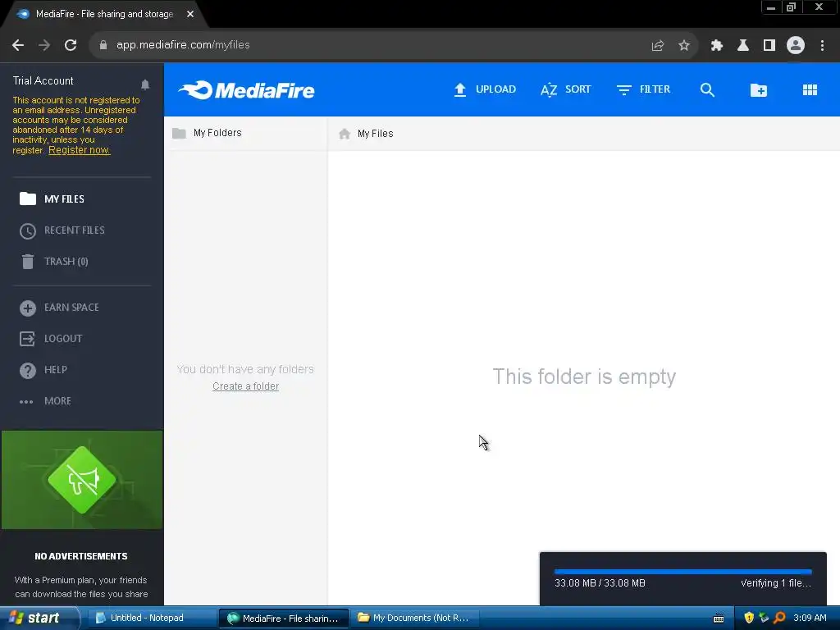Click the network tray icon
Screen dimensions: 840x630
pyautogui.click(x=764, y=618)
